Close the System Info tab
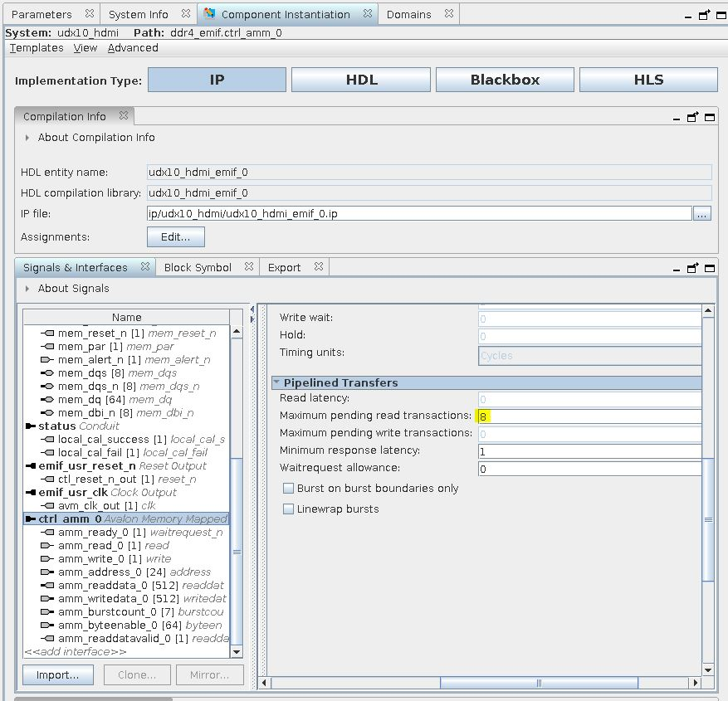 pos(185,13)
